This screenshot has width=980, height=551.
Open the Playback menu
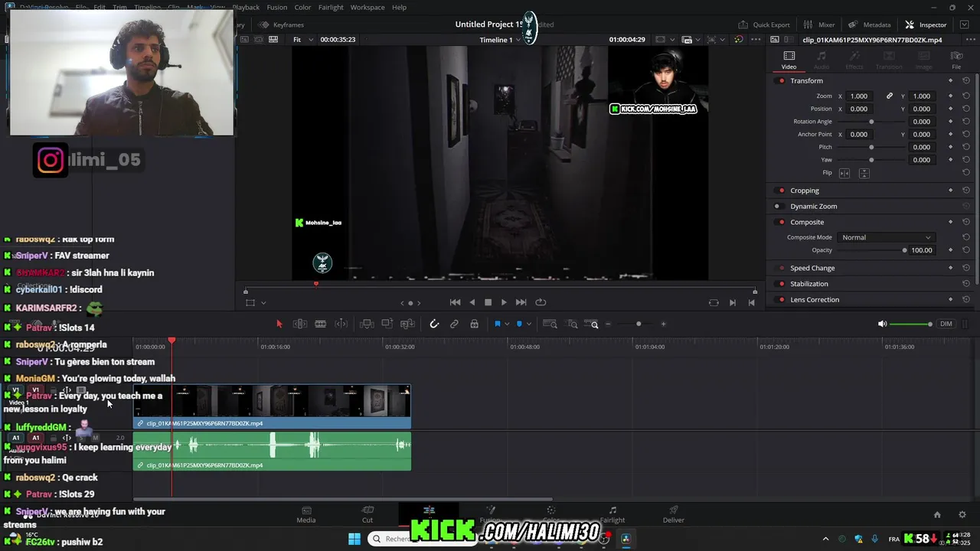[246, 7]
